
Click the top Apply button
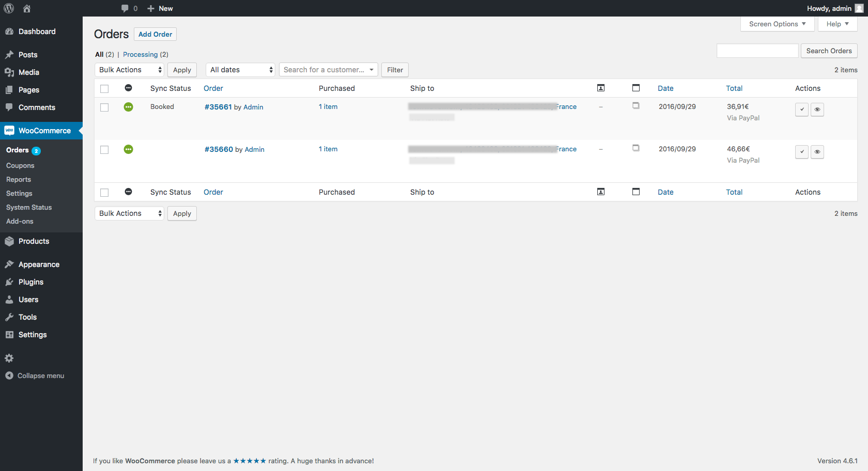click(x=182, y=70)
